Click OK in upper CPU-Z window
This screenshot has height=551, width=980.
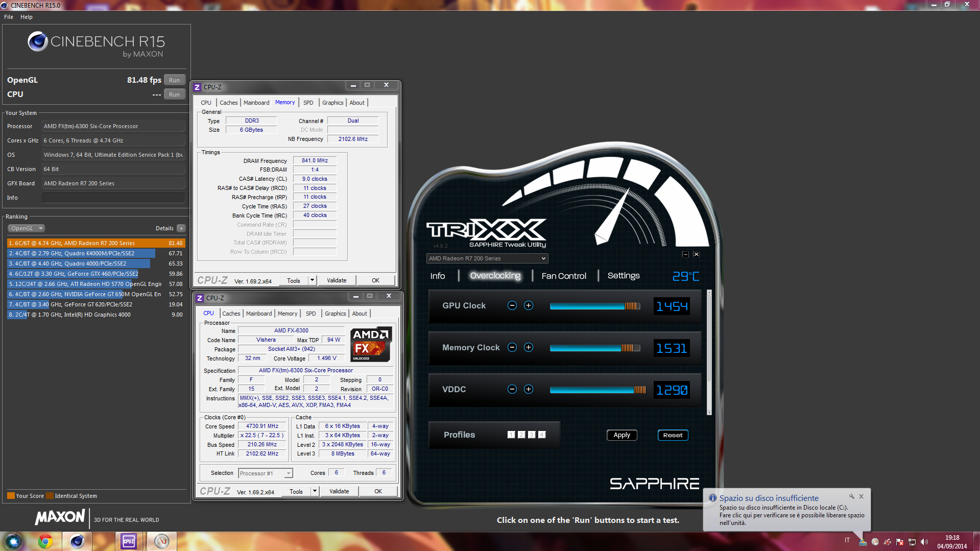[x=375, y=280]
